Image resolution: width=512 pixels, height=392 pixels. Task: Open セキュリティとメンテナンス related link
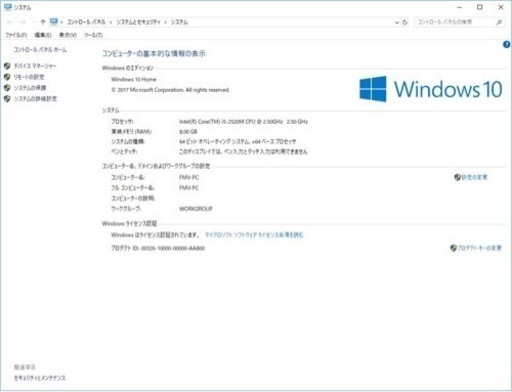(40, 378)
